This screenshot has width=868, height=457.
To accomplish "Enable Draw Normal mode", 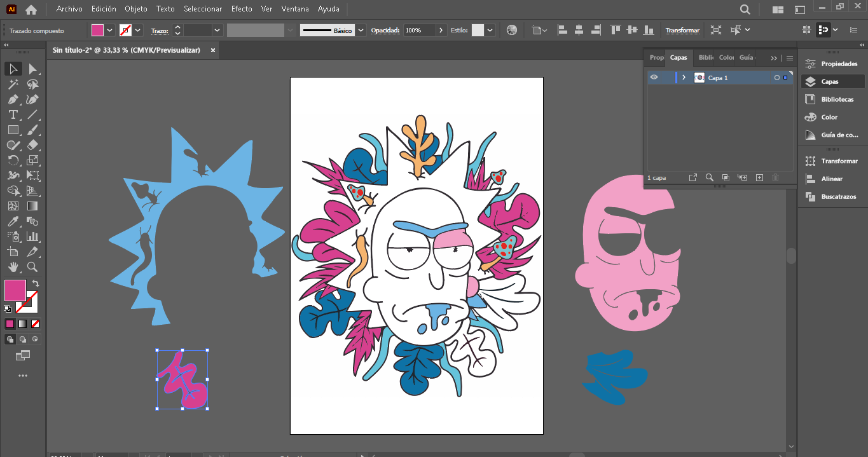I will click(10, 339).
